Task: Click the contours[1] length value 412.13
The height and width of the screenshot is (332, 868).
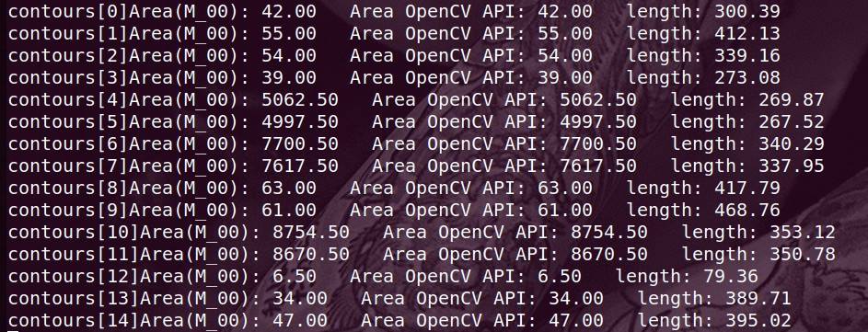Action: [x=746, y=33]
